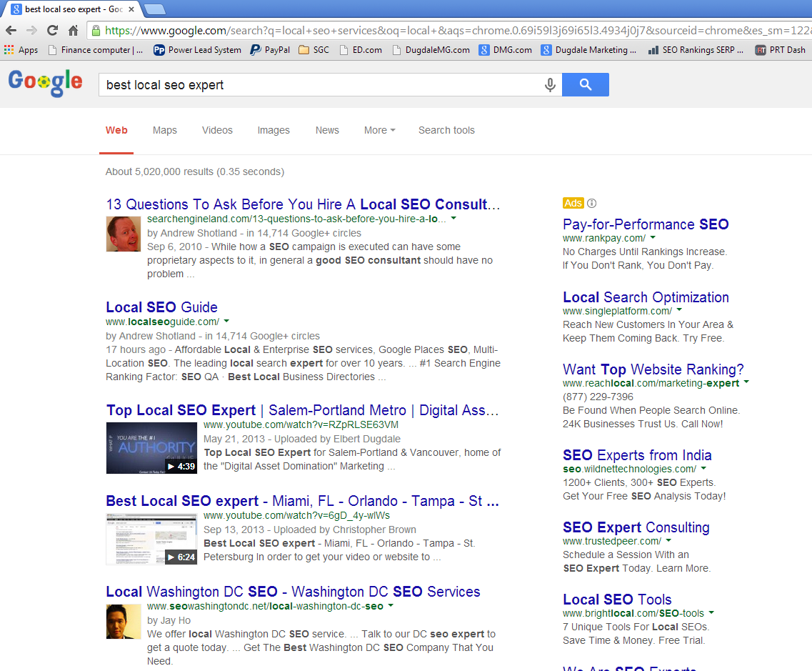The height and width of the screenshot is (671, 812).
Task: Open Search tools options
Action: (x=446, y=130)
